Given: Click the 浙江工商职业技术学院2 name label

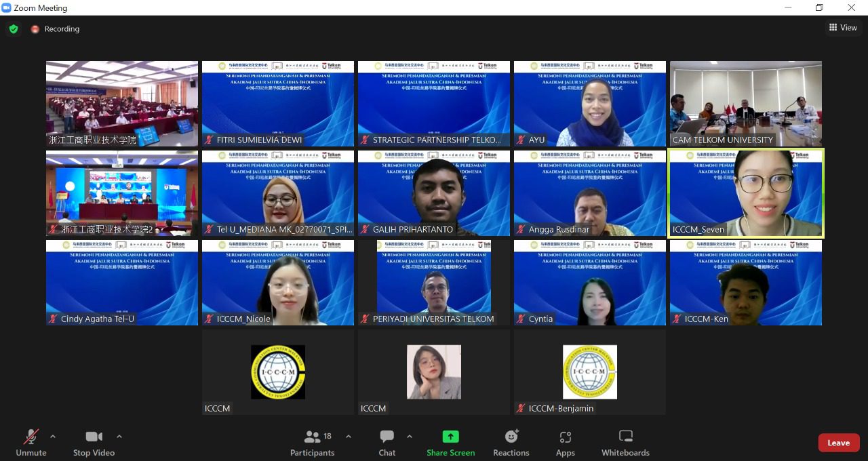Looking at the screenshot, I should [x=107, y=230].
